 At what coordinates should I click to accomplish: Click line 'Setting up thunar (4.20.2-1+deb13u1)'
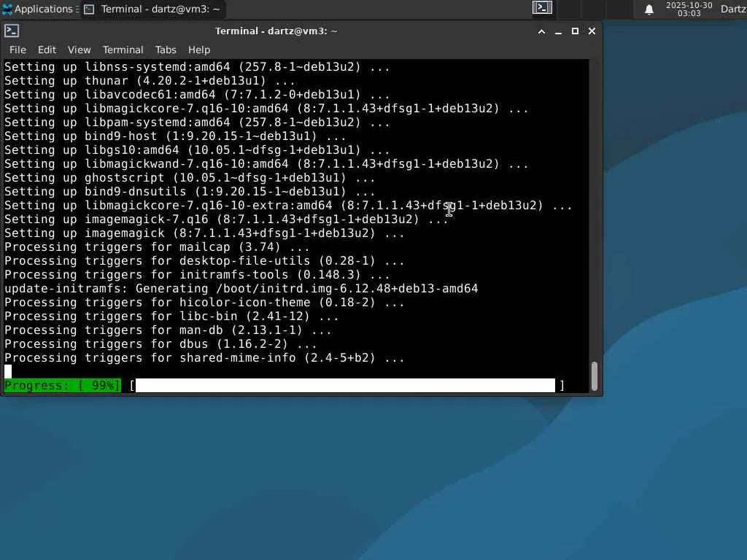150,81
